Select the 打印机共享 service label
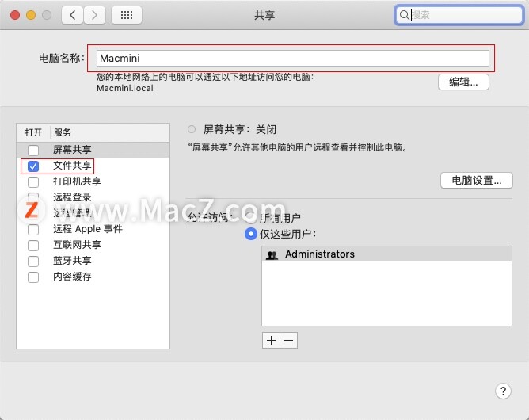Image resolution: width=529 pixels, height=420 pixels. point(78,181)
